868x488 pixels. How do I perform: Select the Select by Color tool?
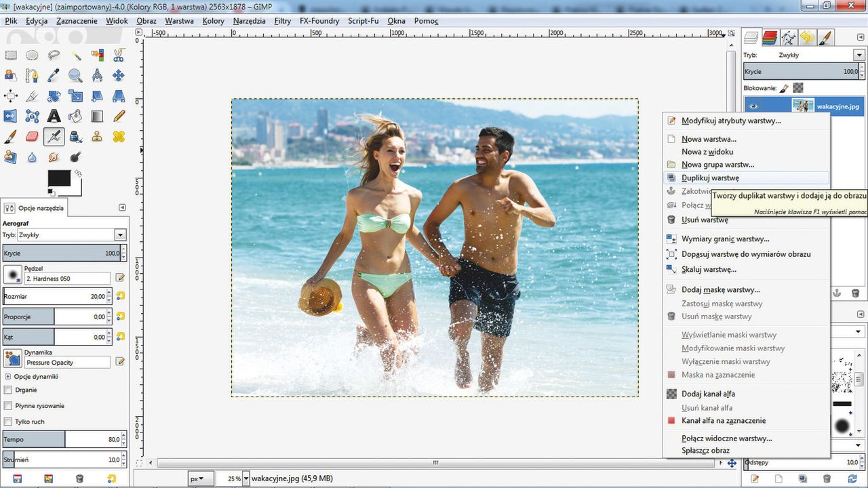pyautogui.click(x=97, y=56)
